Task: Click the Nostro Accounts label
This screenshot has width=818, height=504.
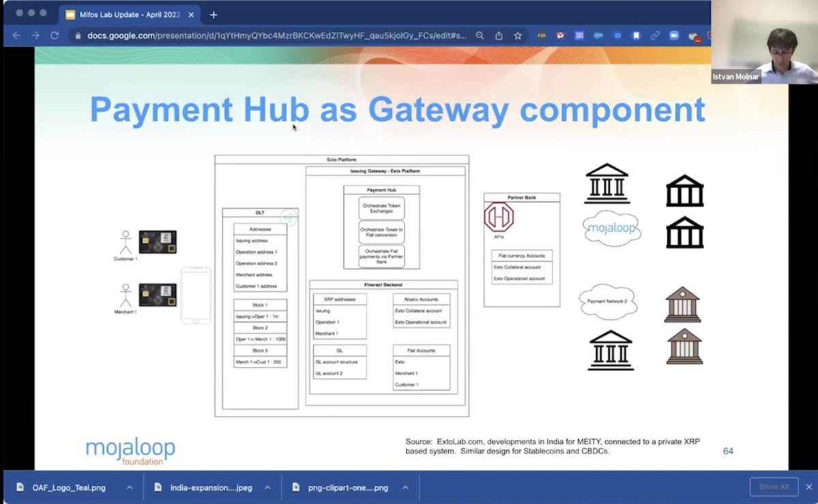Action: tap(421, 299)
